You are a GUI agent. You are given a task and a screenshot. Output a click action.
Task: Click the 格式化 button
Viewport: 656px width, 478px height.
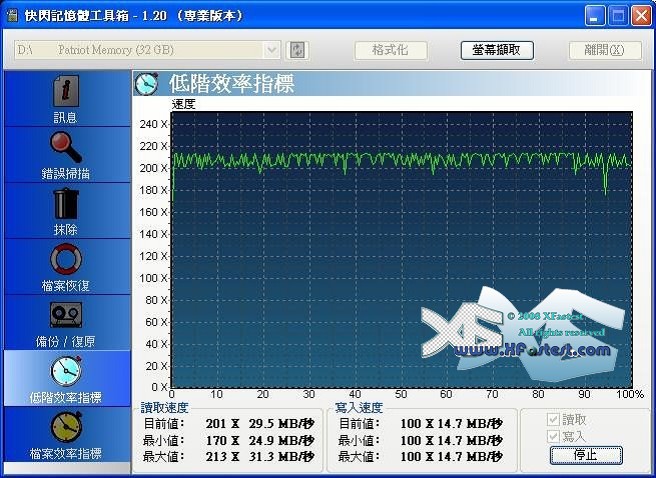pos(390,50)
